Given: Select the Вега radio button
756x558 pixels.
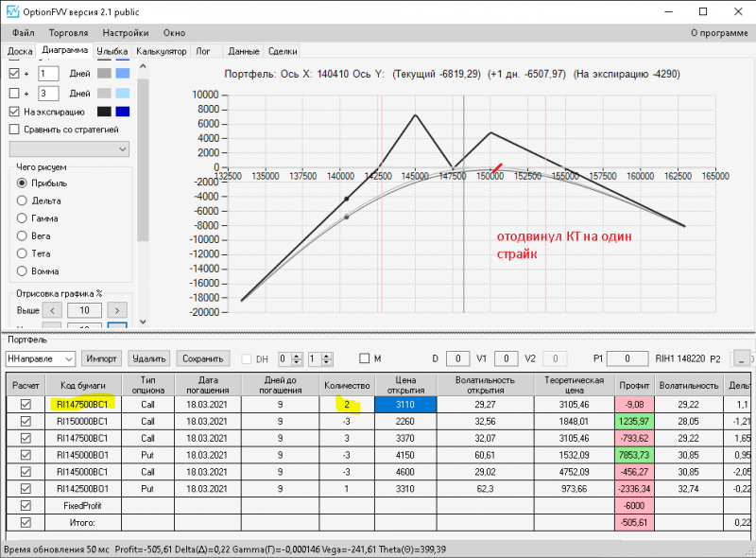Looking at the screenshot, I should 22,235.
